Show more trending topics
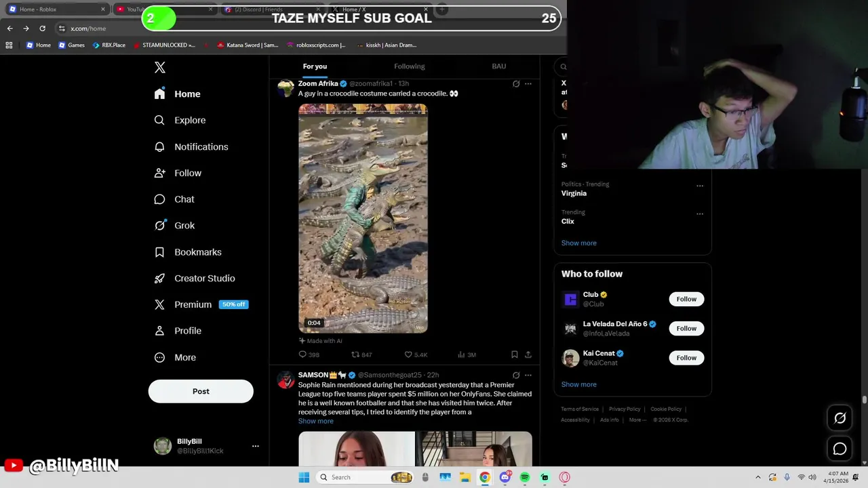 pyautogui.click(x=579, y=243)
